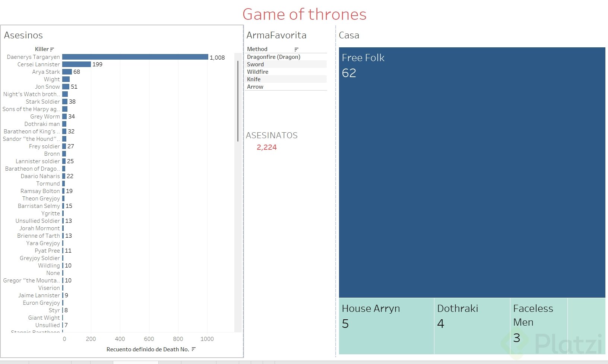Click the sort icon next to Killer header

52,49
